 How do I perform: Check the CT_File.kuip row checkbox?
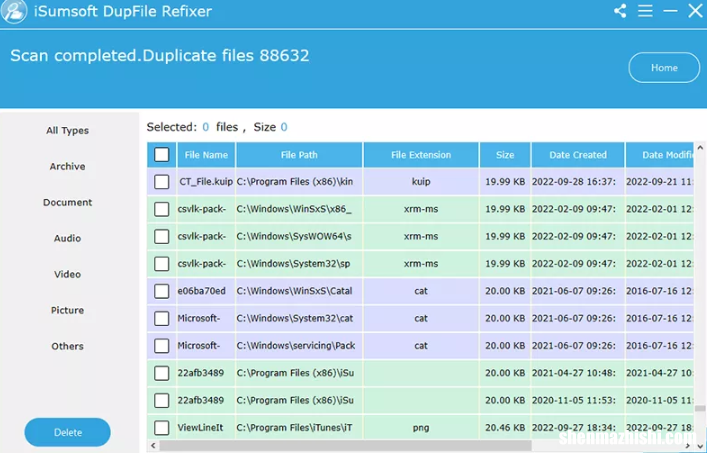click(161, 182)
